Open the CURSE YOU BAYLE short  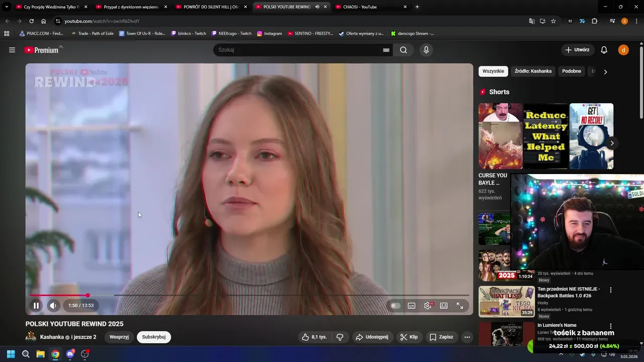point(501,136)
